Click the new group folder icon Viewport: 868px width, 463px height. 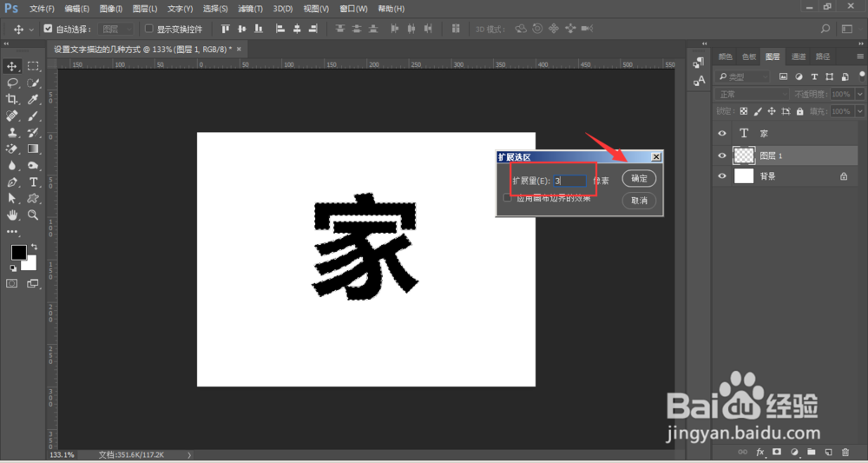811,452
